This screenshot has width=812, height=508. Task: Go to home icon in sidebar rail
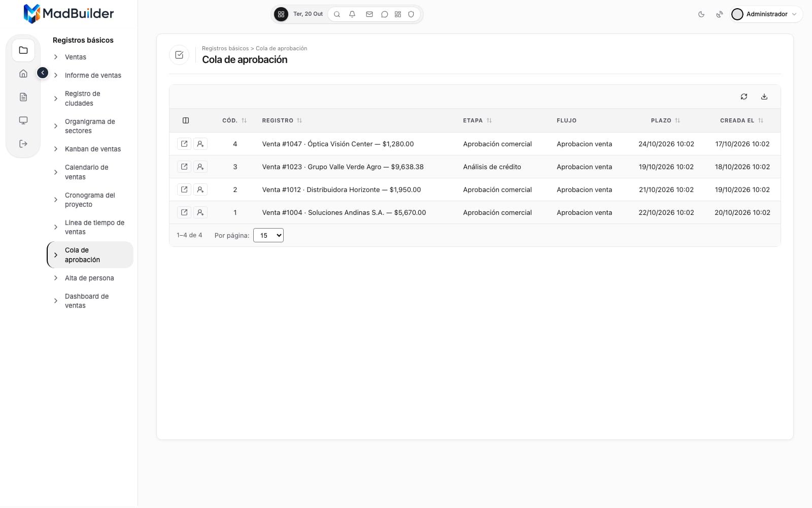[23, 74]
